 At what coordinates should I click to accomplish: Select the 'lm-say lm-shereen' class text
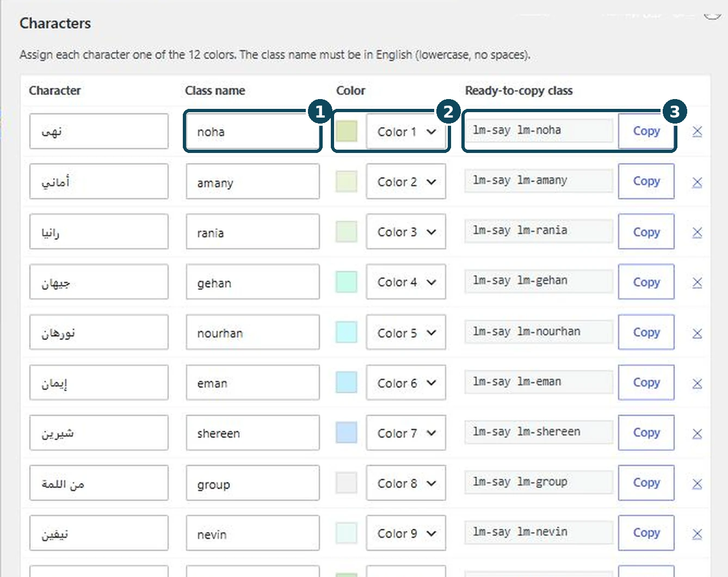pyautogui.click(x=527, y=432)
